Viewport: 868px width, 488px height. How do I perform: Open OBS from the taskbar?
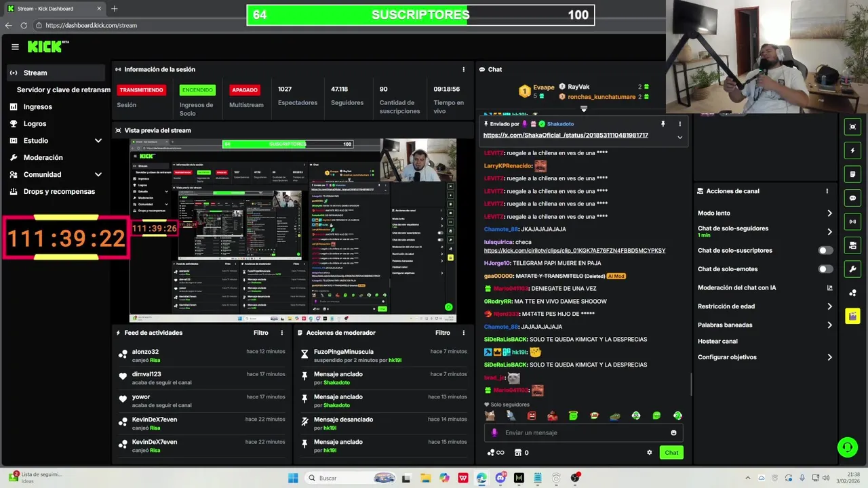(575, 478)
